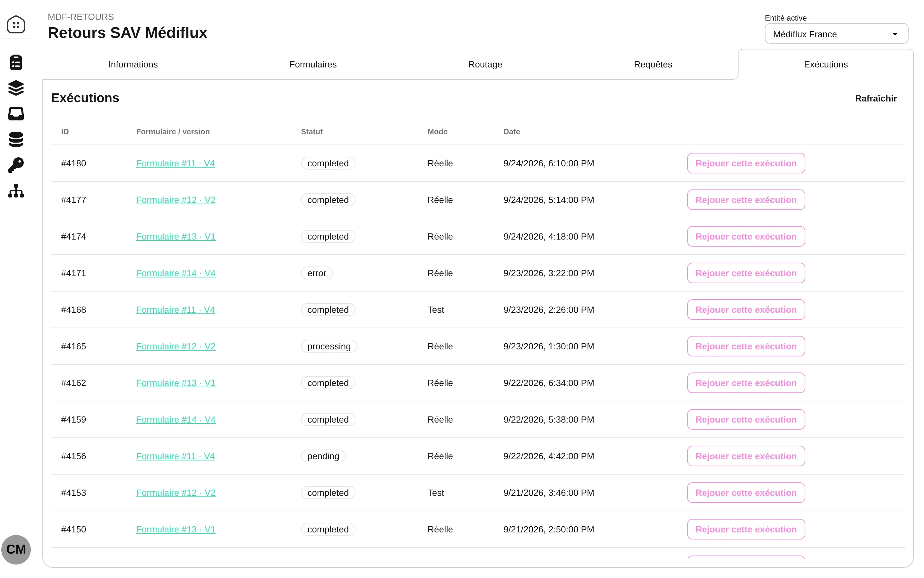Click the Statut column header
The height and width of the screenshot is (578, 924).
coord(312,132)
